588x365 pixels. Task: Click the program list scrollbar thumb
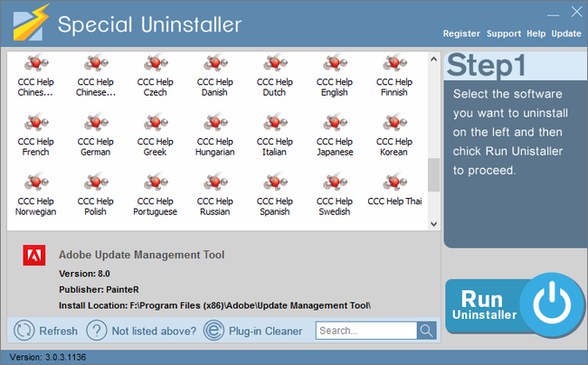point(434,175)
